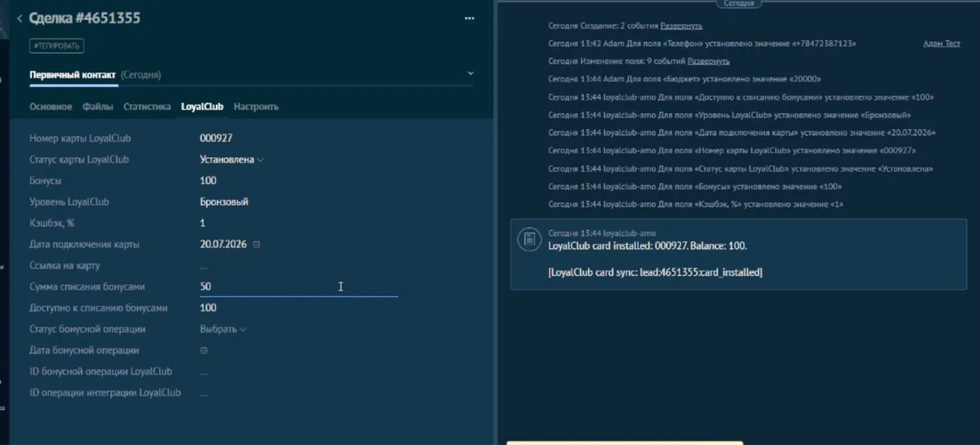This screenshot has width=980, height=445.
Task: Go back using the arrow beside Сделка #4651355
Action: 19,19
